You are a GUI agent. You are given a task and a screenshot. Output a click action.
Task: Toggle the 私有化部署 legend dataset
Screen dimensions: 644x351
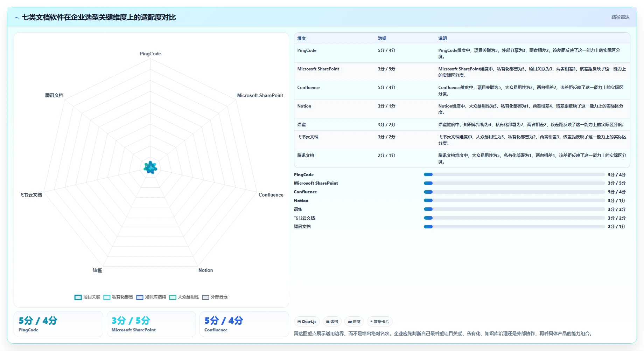tap(118, 297)
